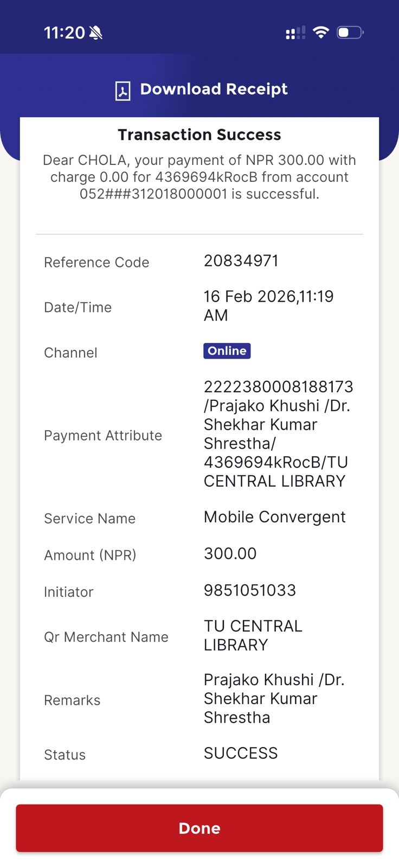Tap the Download Receipt link
Screen dimensions: 399x868
click(x=214, y=90)
